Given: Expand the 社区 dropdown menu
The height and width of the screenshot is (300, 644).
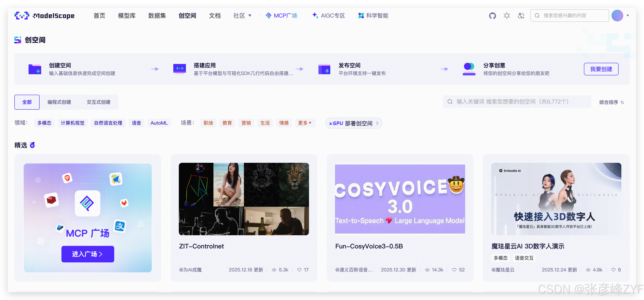Looking at the screenshot, I should tap(242, 16).
